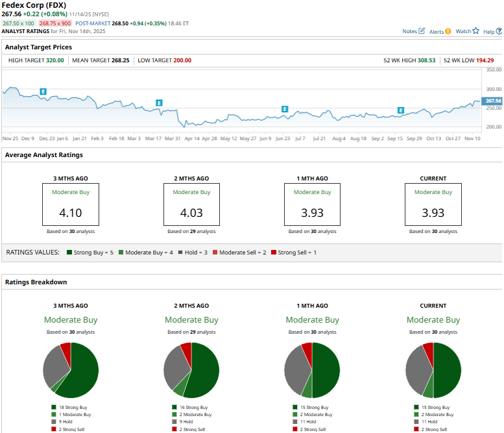Open the Notes edit icon
The image size is (504, 433).
[422, 31]
